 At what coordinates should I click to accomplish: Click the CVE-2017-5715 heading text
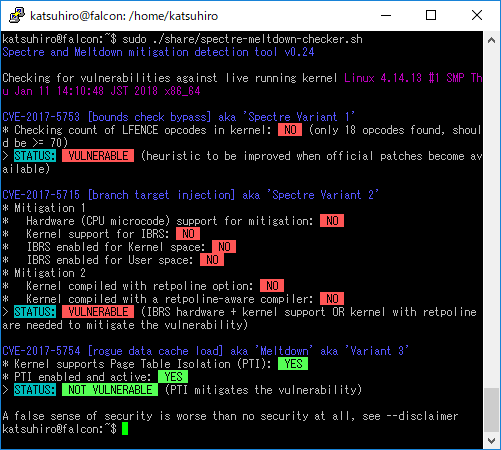[x=41, y=195]
